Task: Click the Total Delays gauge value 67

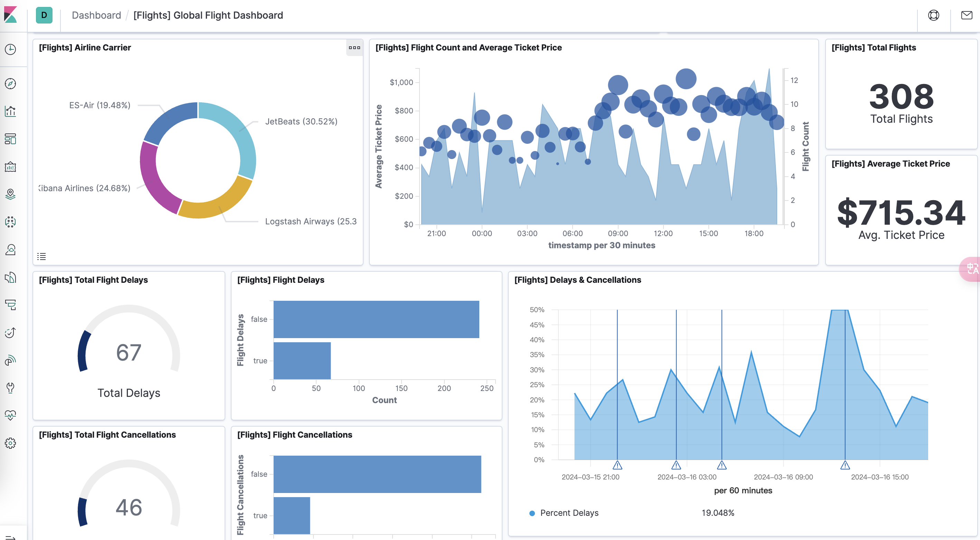Action: (x=129, y=352)
